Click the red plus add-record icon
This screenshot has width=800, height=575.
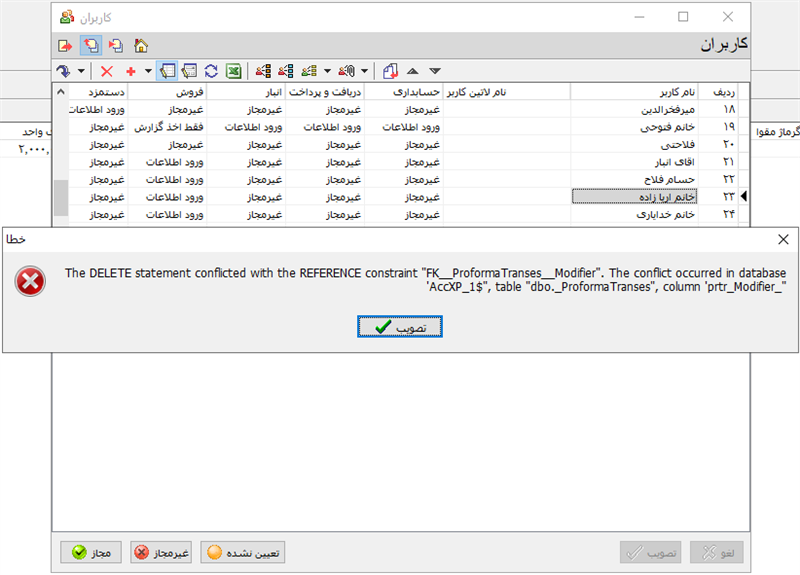[x=130, y=71]
